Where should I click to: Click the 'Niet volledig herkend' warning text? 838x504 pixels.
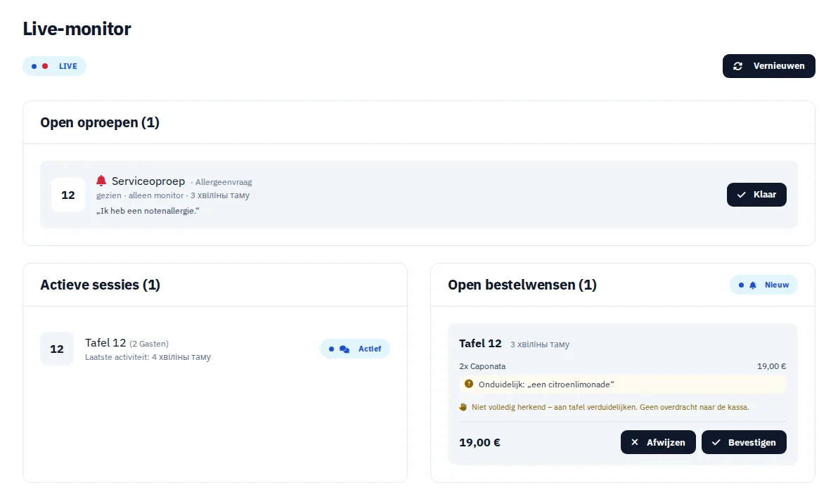[610, 407]
